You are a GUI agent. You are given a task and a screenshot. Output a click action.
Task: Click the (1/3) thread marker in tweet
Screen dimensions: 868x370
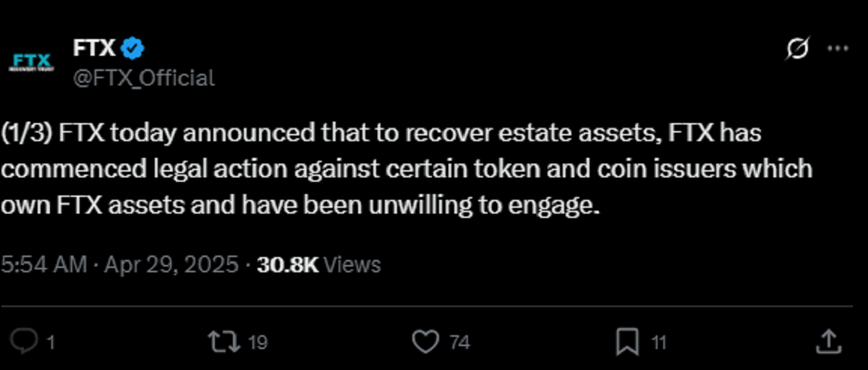pyautogui.click(x=27, y=135)
